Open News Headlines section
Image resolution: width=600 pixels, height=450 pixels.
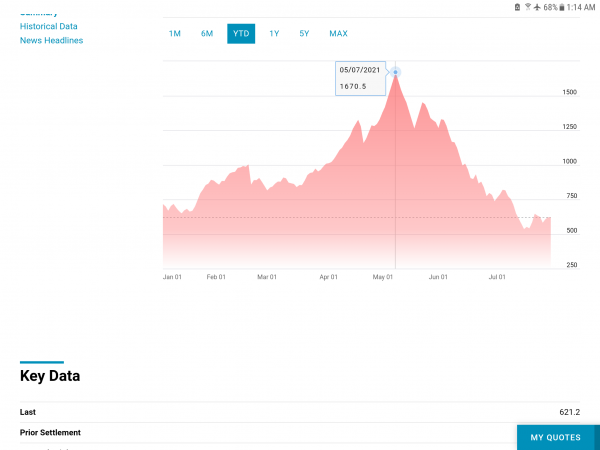(51, 40)
